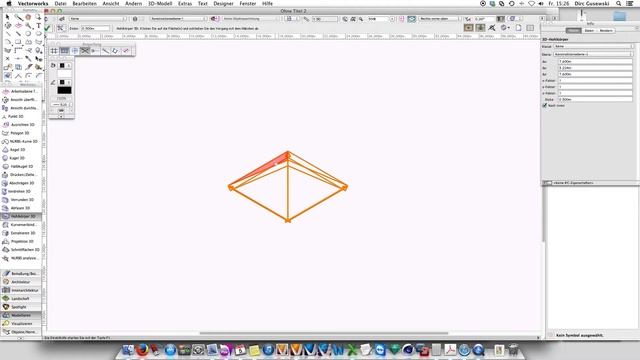Select the Verdrehen 3D tool
This screenshot has height=360, width=640.
point(21,191)
